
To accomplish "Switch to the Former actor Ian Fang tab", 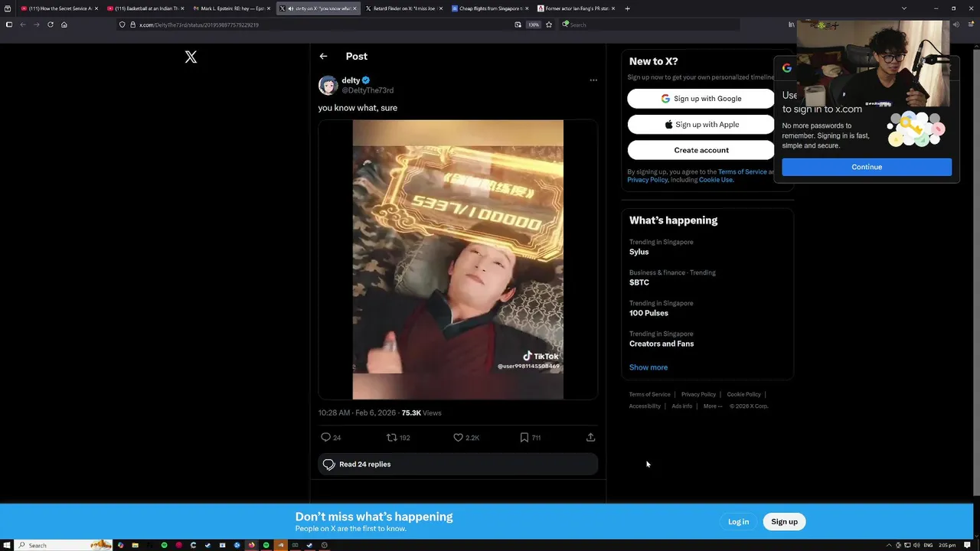I will tap(577, 8).
